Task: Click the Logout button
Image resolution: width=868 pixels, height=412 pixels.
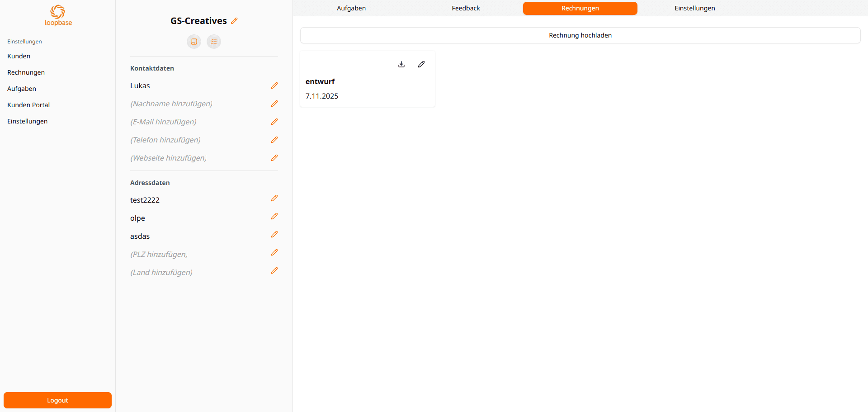Action: coord(57,400)
